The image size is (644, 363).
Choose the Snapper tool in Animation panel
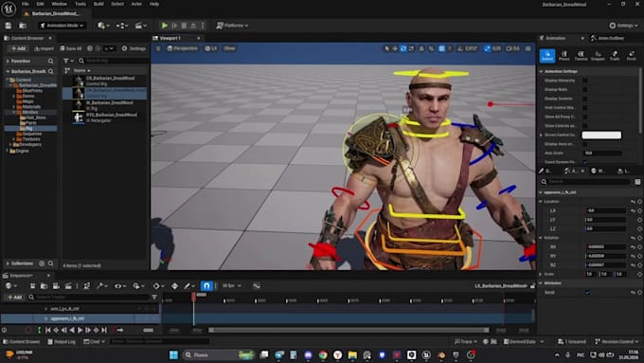(x=598, y=56)
